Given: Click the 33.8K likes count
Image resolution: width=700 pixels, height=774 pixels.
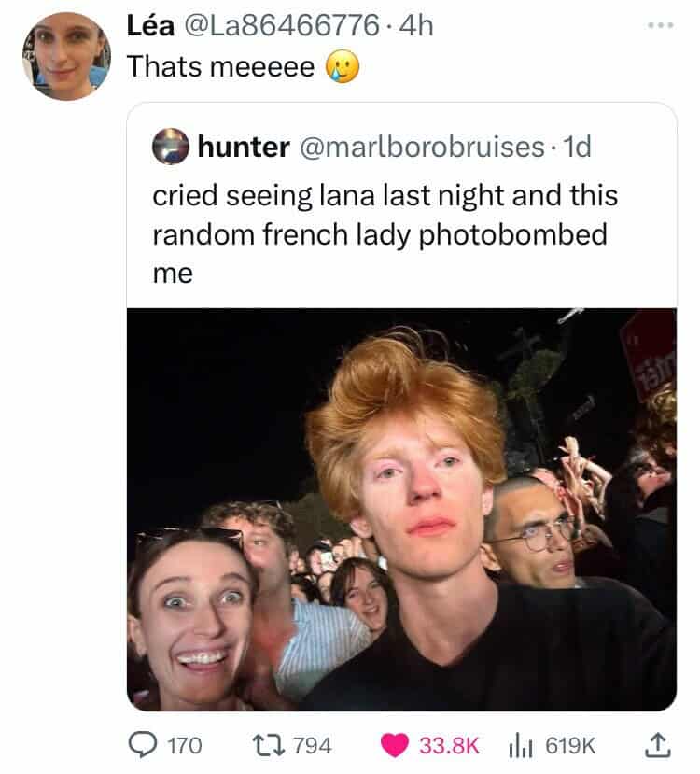Looking at the screenshot, I should tap(450, 745).
